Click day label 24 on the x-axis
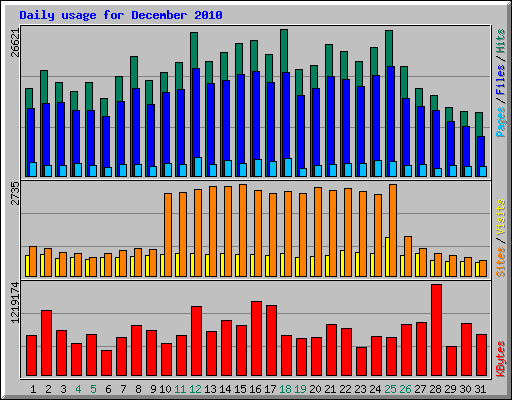This screenshot has width=512, height=400. point(375,389)
